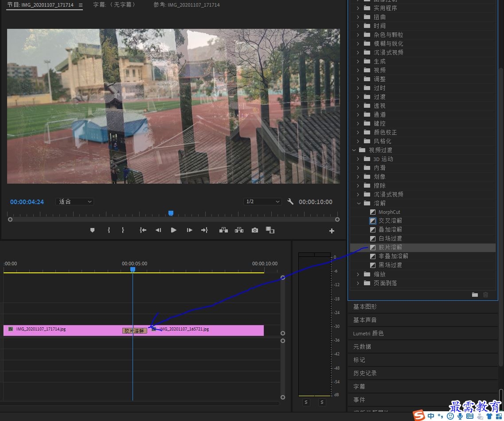
Task: Expand the 键控 folder
Action: point(358,123)
